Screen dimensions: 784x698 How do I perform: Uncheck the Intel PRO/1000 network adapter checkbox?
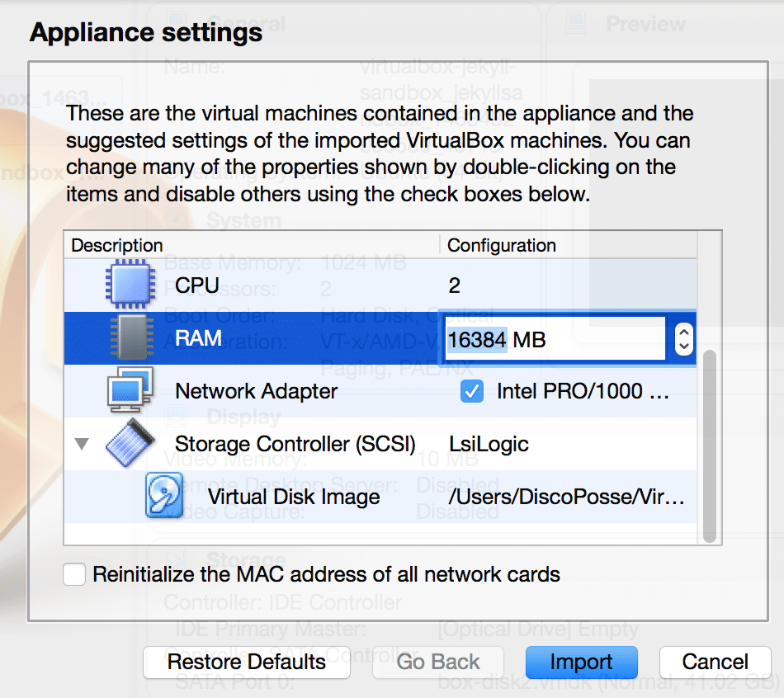coord(472,391)
